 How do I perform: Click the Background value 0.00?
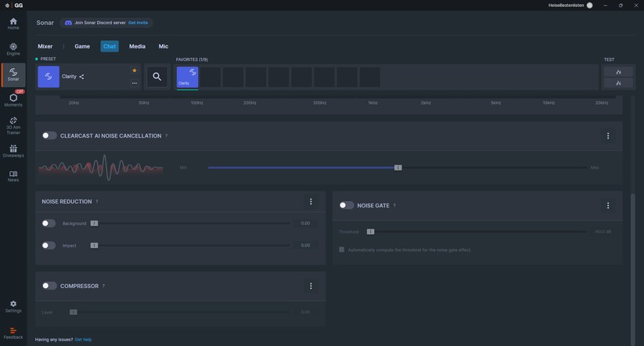pos(305,223)
